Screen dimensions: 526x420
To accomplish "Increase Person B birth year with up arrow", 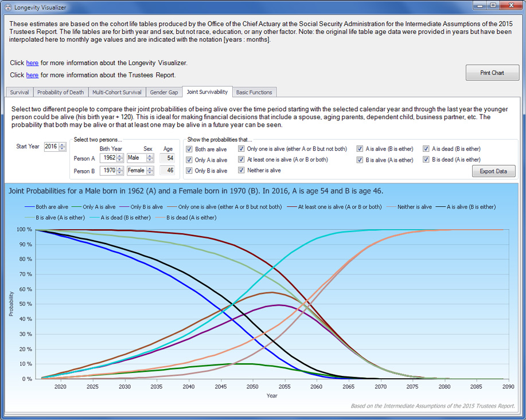I will point(120,168).
